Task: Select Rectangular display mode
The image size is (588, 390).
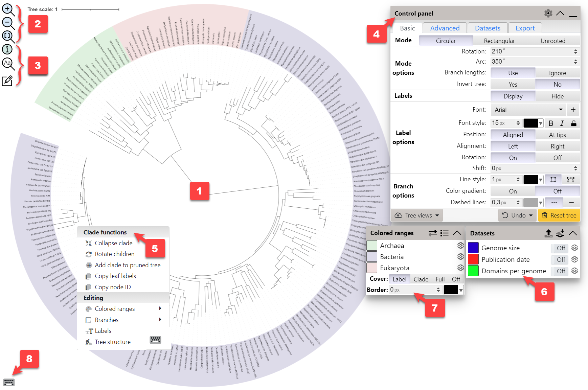Action: click(499, 41)
